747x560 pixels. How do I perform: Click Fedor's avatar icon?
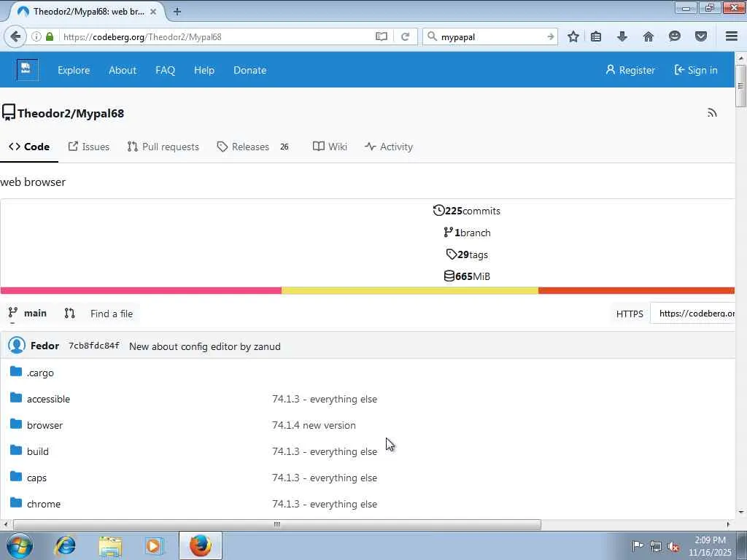(17, 346)
